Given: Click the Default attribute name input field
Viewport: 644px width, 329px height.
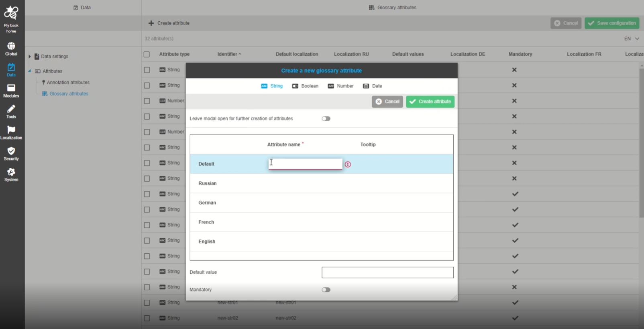Looking at the screenshot, I should pyautogui.click(x=306, y=164).
